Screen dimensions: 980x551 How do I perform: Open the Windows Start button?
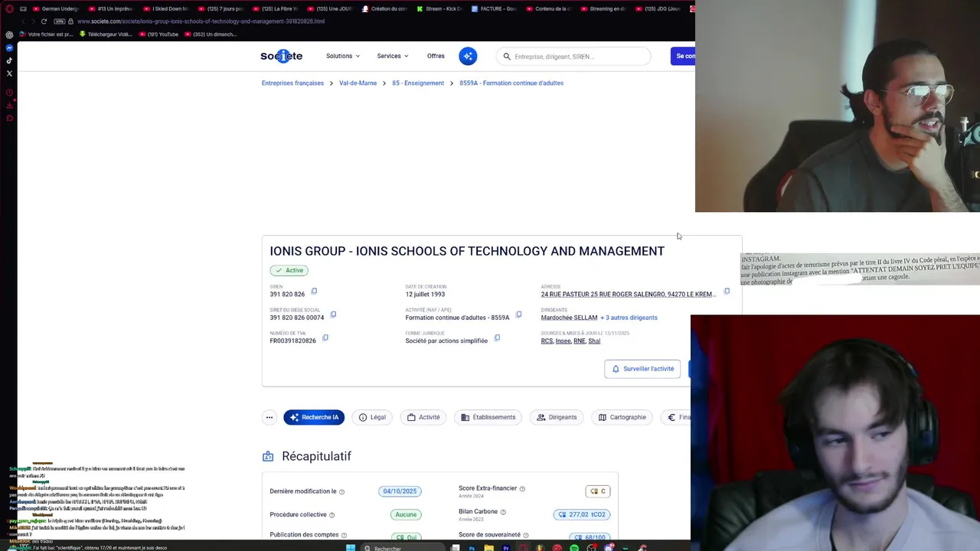pyautogui.click(x=351, y=548)
